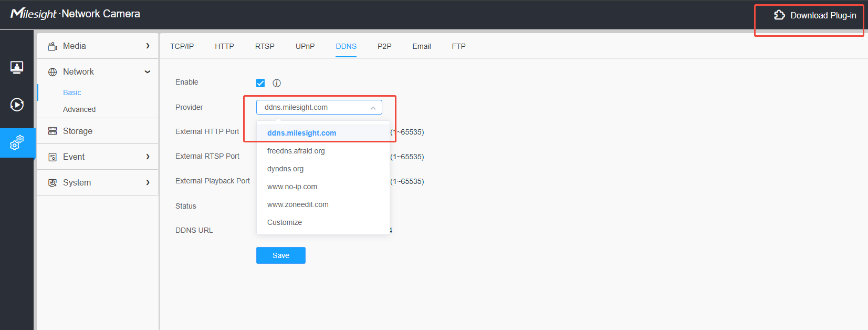This screenshot has width=868, height=330.
Task: Click the DDNS URL label
Action: [194, 230]
